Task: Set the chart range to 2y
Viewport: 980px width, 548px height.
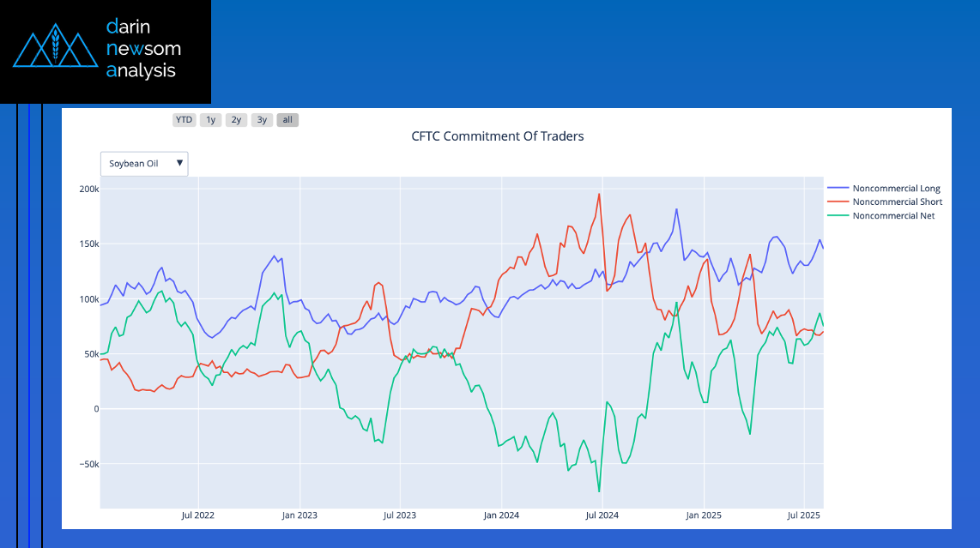Action: coord(237,120)
